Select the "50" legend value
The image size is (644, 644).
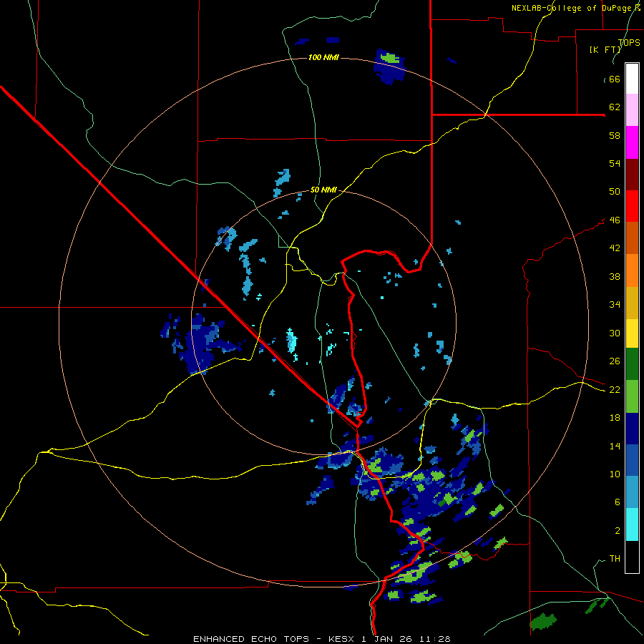615,191
